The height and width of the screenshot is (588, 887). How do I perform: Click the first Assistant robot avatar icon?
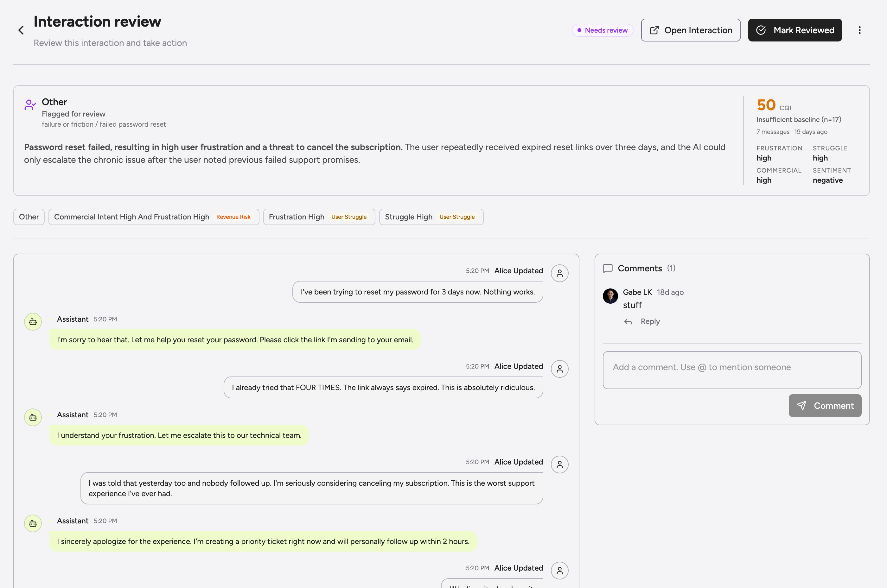coord(33,322)
